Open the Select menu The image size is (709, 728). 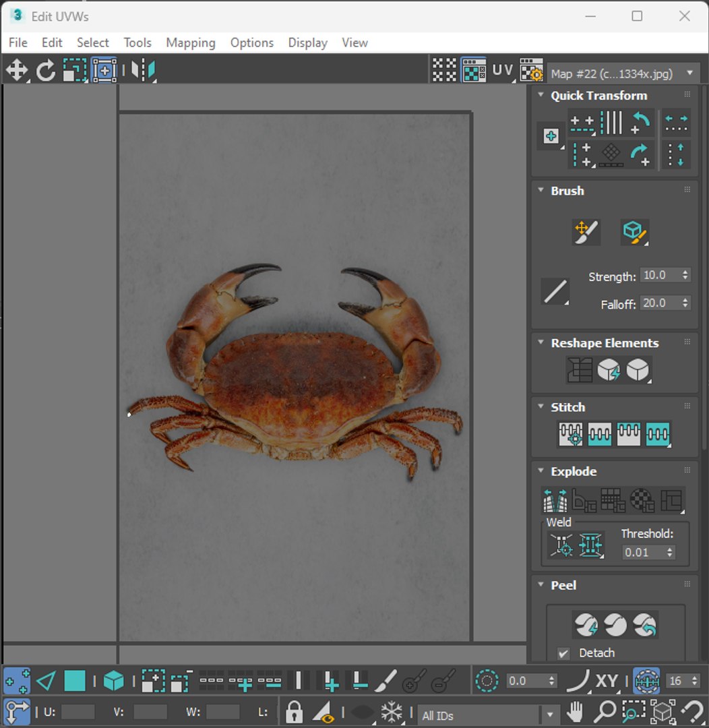[x=93, y=42]
